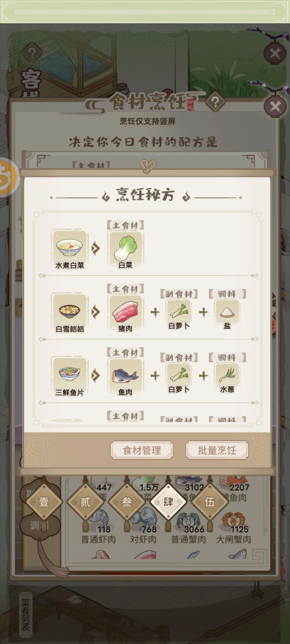The height and width of the screenshot is (644, 290).
Task: Start 批量烹饪 batch cooking
Action: [x=217, y=450]
